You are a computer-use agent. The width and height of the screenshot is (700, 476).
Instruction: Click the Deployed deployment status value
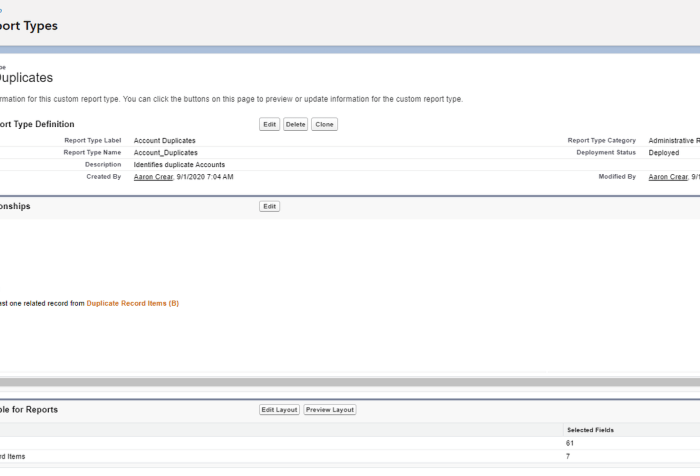point(663,153)
